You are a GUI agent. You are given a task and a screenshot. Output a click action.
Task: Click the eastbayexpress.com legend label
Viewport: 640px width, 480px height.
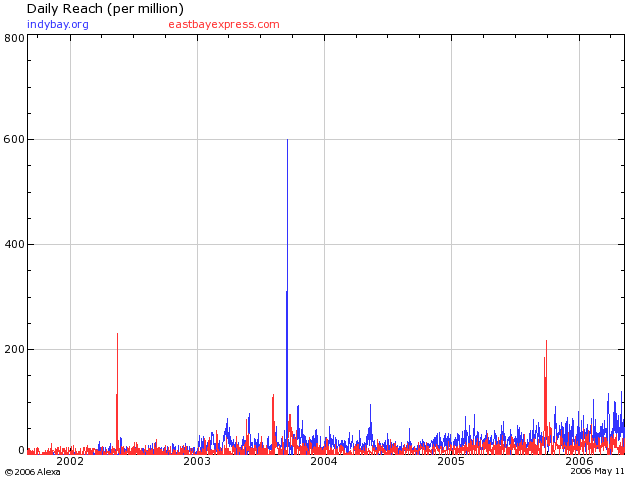(224, 24)
